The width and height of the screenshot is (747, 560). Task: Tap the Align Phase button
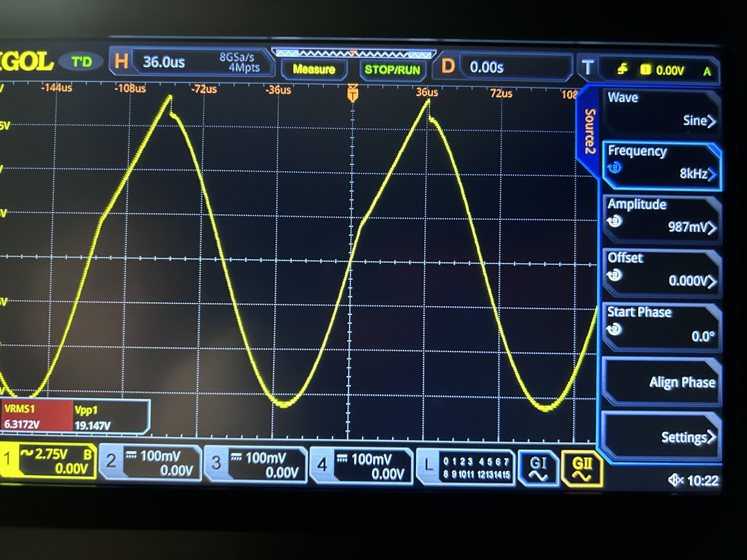(662, 381)
